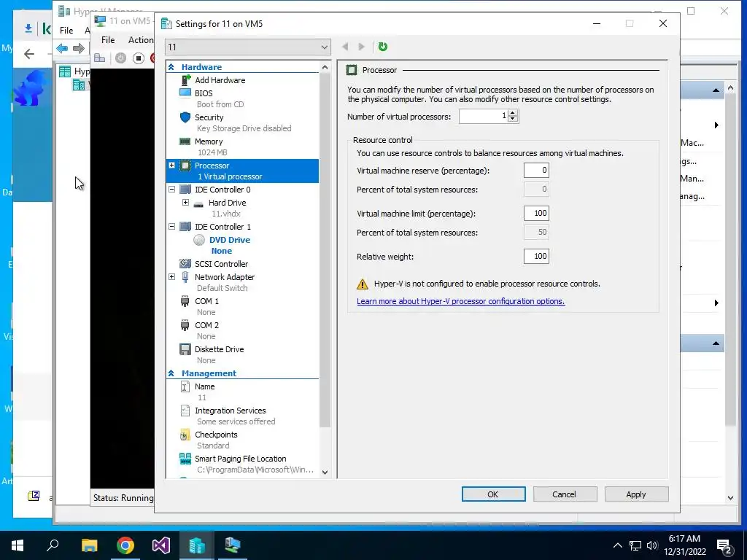Open the notification center in taskbar
The image size is (747, 560).
click(724, 545)
